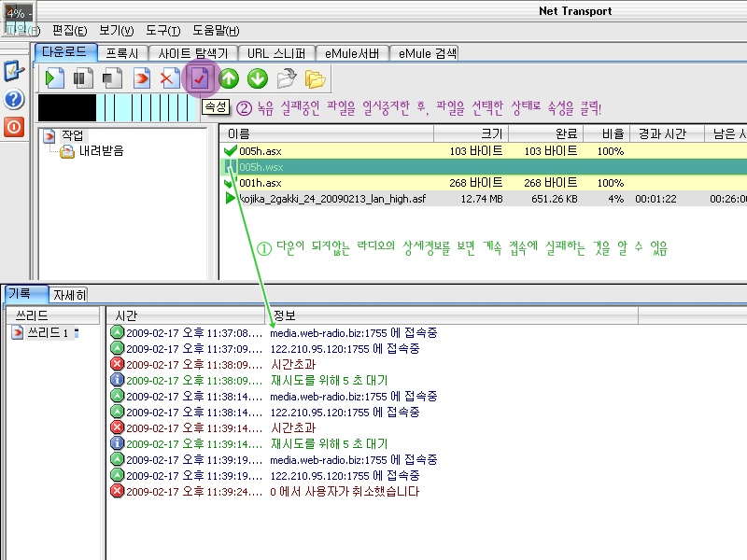Click the red power icon in the left sidebar
The width and height of the screenshot is (747, 560).
14,127
